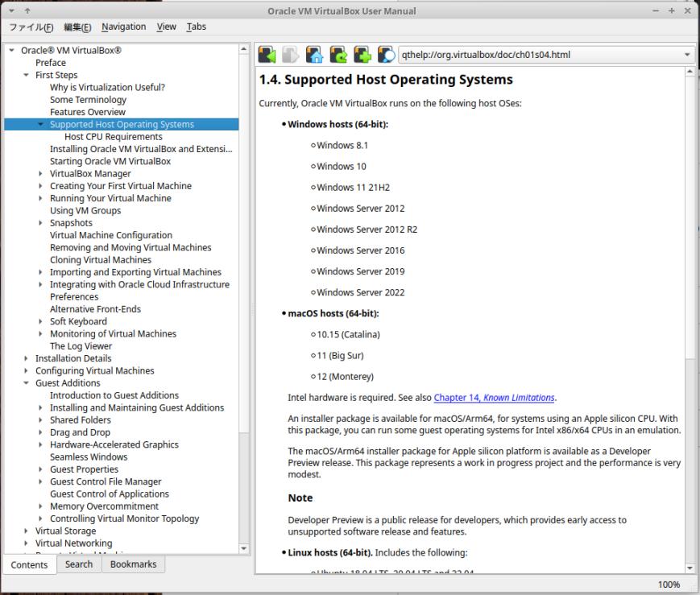The width and height of the screenshot is (700, 595).
Task: Click the help page scroll-down arrow
Action: (x=690, y=568)
